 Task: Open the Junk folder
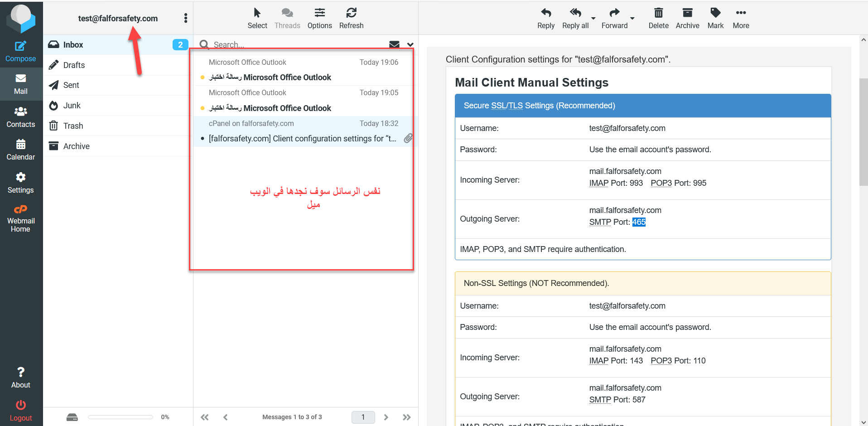pyautogui.click(x=72, y=106)
